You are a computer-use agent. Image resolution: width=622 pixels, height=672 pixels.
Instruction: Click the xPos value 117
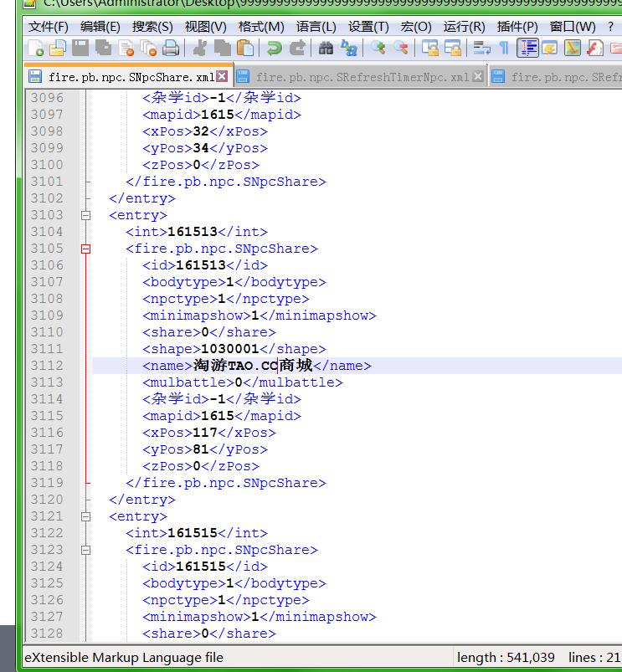click(x=205, y=433)
